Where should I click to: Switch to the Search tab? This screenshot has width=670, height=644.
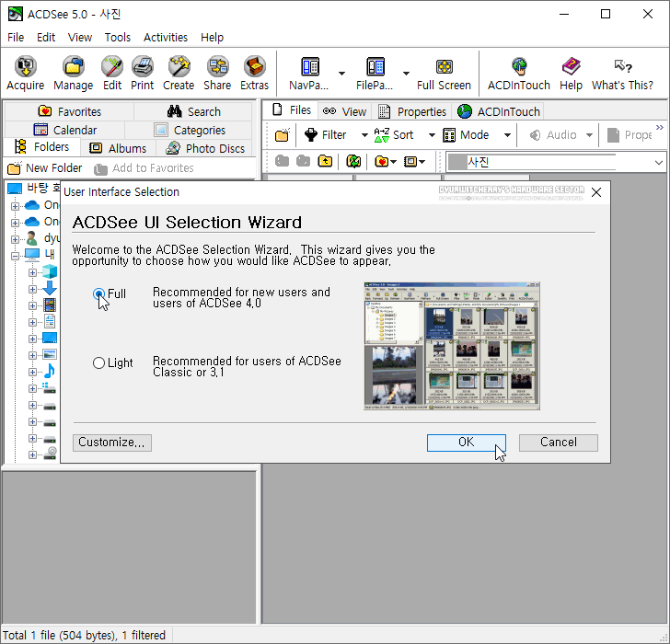click(x=193, y=111)
